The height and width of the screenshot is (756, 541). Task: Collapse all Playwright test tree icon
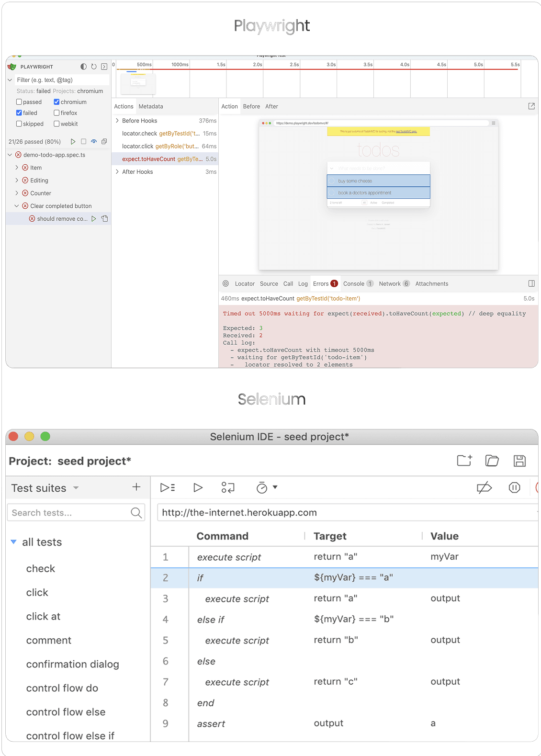pos(104,142)
